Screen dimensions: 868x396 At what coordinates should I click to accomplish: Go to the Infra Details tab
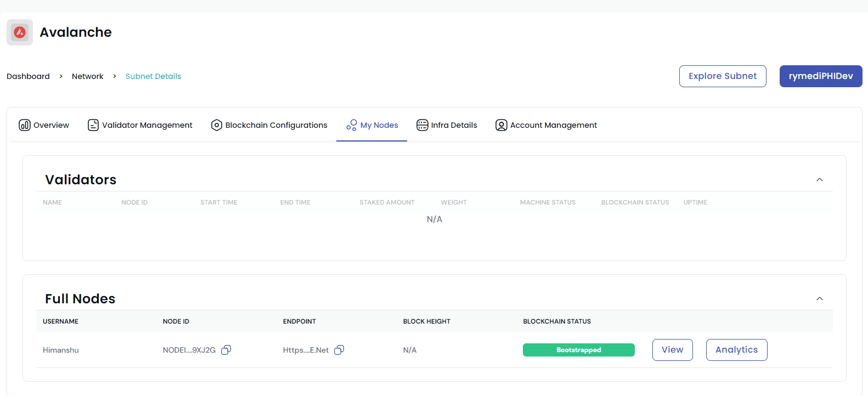(x=447, y=125)
